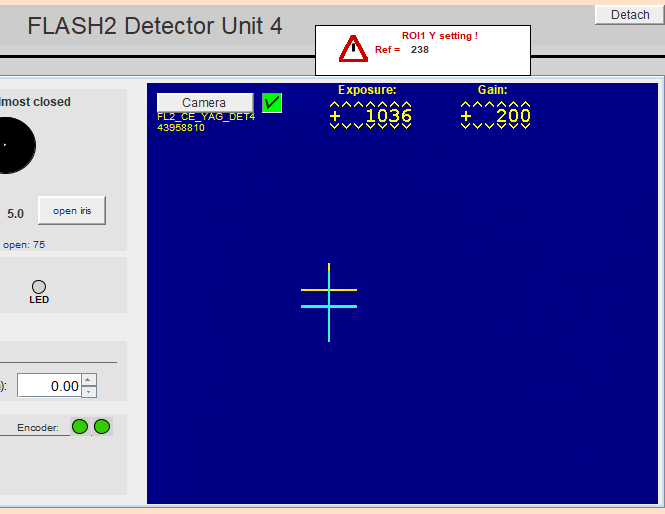Increase Gain hundreds digit above the 2

click(x=501, y=105)
